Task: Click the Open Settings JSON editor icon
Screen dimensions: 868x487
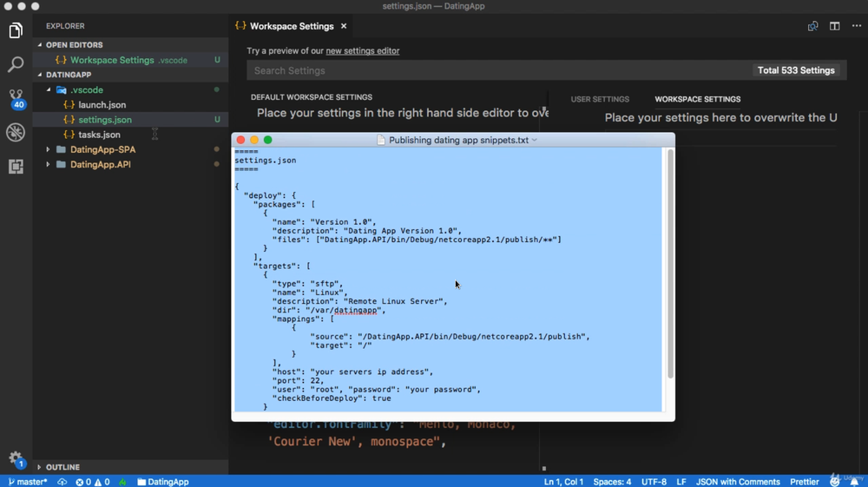Action: point(812,26)
